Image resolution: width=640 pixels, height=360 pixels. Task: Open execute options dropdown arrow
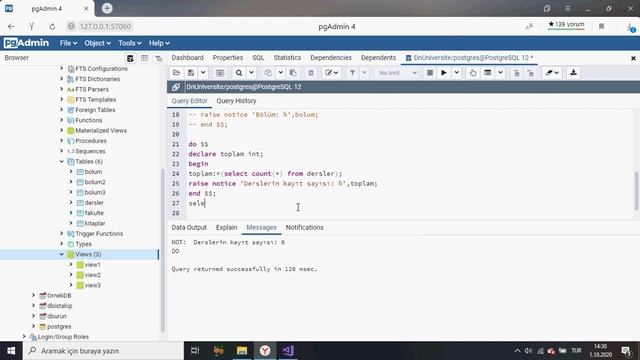click(457, 73)
